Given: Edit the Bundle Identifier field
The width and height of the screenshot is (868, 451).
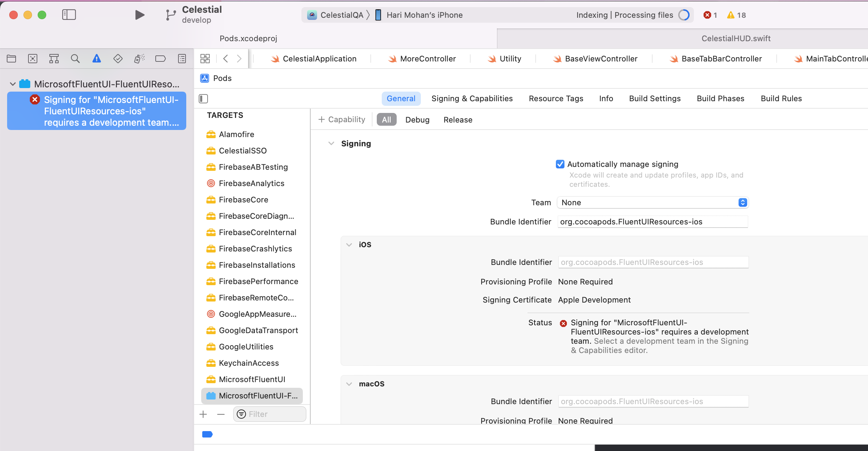Looking at the screenshot, I should 653,222.
